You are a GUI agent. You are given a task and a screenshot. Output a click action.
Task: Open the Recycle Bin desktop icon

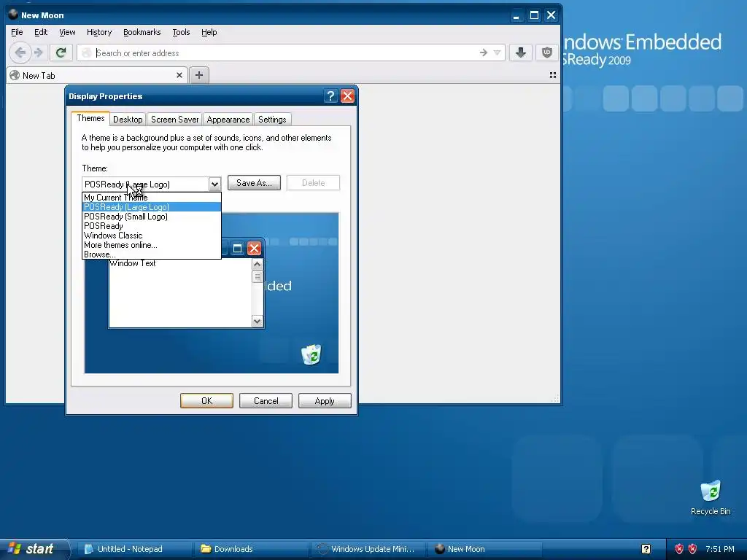[x=711, y=498]
